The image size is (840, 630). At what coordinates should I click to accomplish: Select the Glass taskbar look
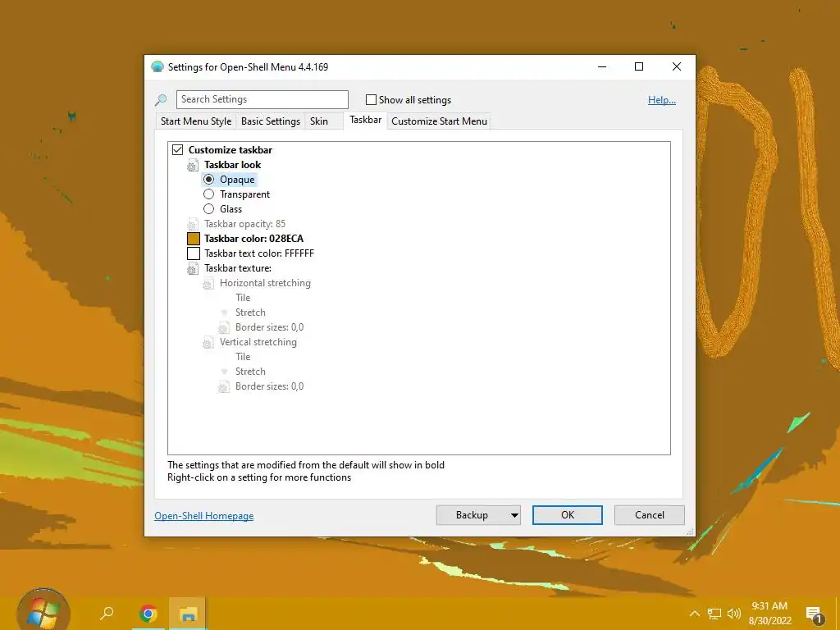pos(209,209)
